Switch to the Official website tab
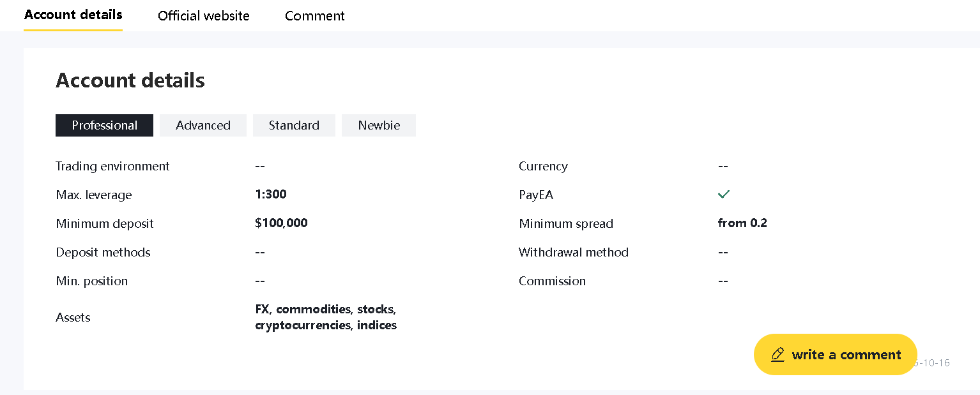980x395 pixels. click(x=203, y=16)
